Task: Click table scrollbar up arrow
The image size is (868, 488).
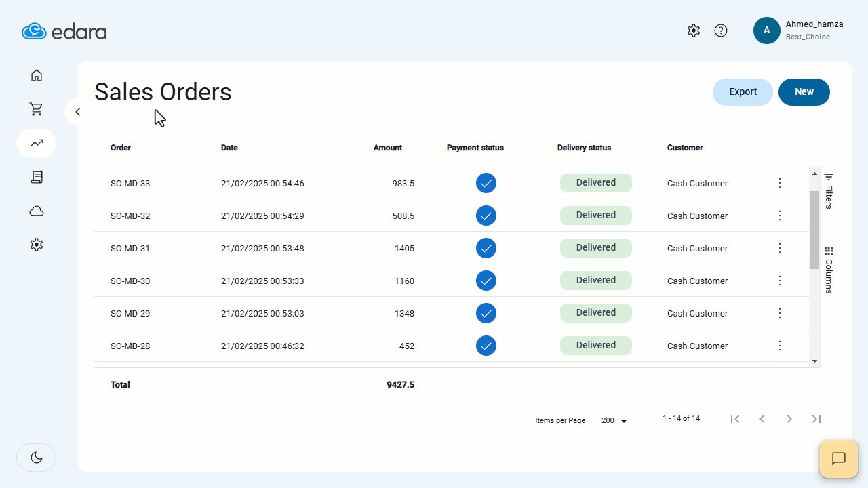Action: (815, 174)
